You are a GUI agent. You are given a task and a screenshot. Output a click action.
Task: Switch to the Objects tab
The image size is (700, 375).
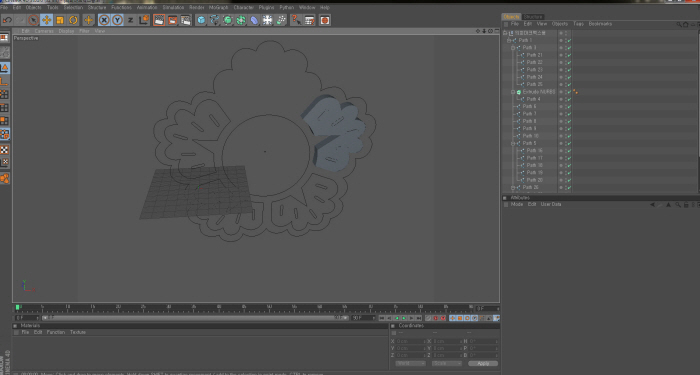coord(511,17)
